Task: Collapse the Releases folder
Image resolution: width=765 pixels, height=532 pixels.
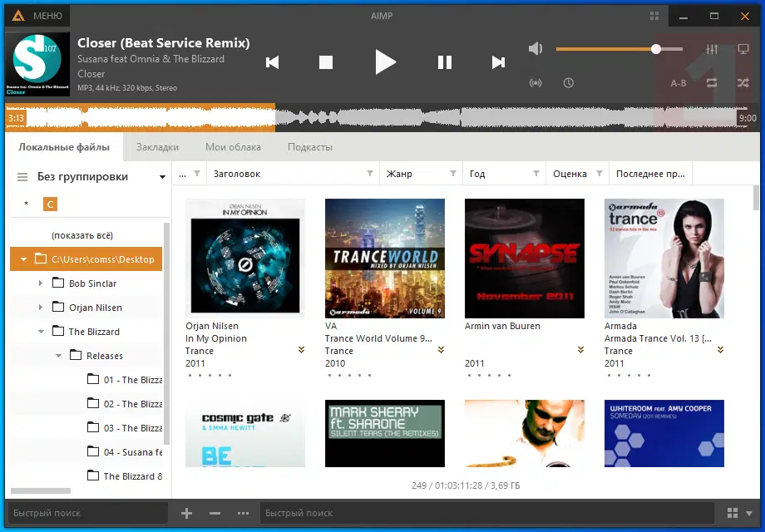Action: tap(58, 356)
